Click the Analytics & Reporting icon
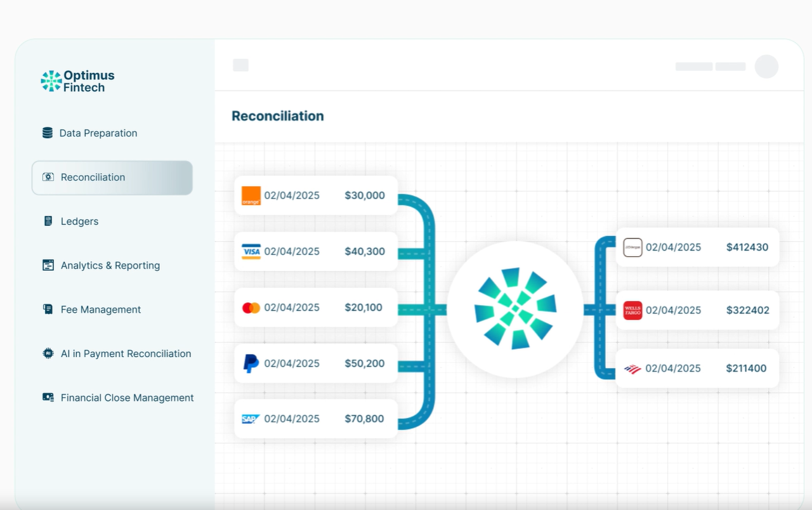Screen dimensions: 812x510 (x=48, y=265)
